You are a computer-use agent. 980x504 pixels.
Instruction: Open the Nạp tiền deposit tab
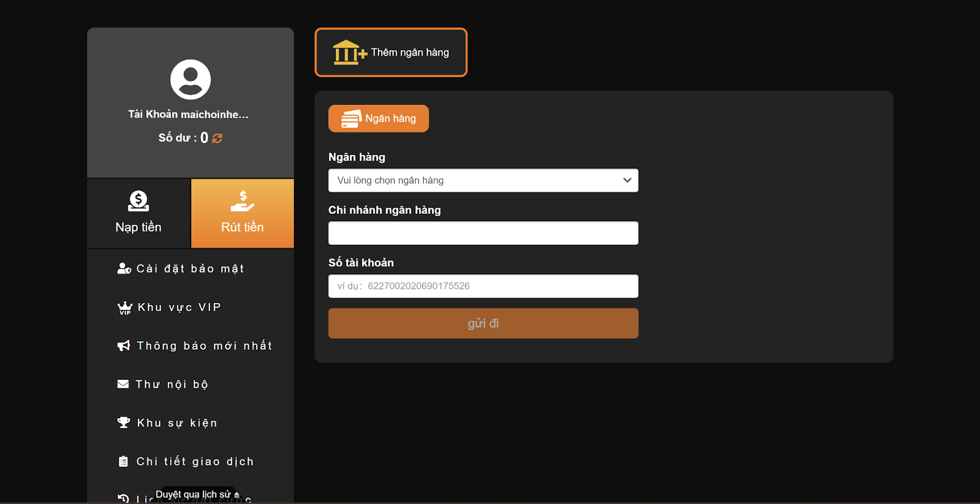pyautogui.click(x=138, y=213)
